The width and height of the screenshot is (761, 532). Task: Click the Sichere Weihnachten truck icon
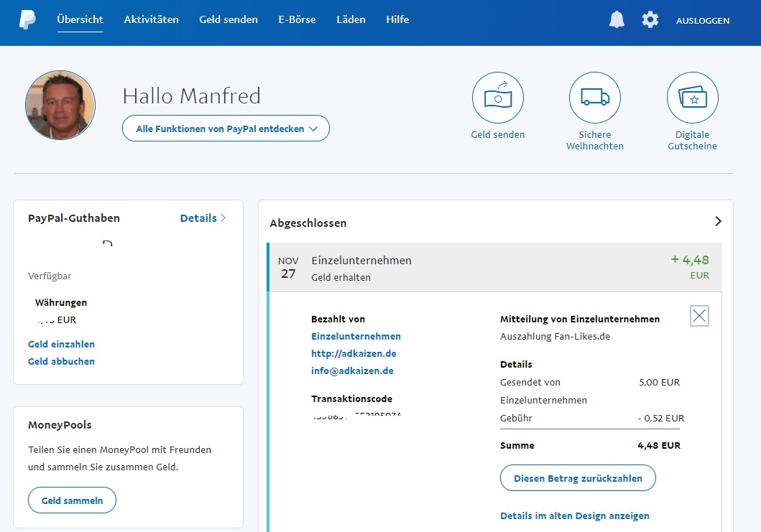[x=595, y=98]
